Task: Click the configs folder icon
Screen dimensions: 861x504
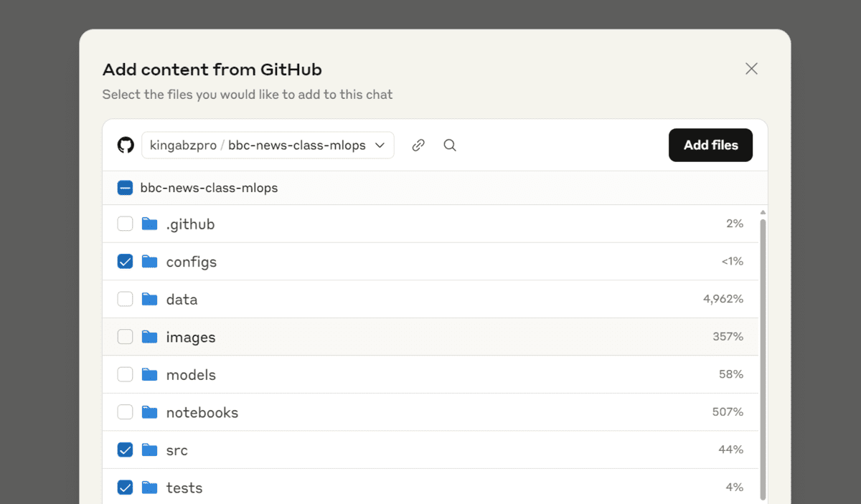Action: (x=149, y=262)
